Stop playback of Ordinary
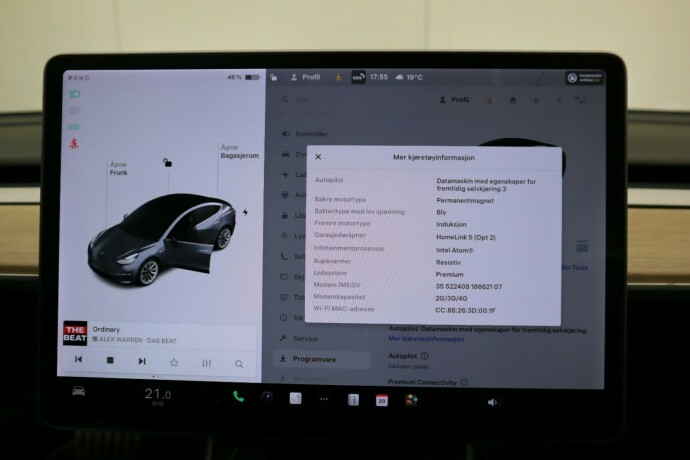This screenshot has width=690, height=460. coord(110,360)
